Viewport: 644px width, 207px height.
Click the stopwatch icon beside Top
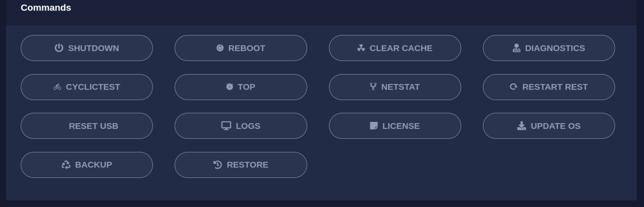[230, 87]
